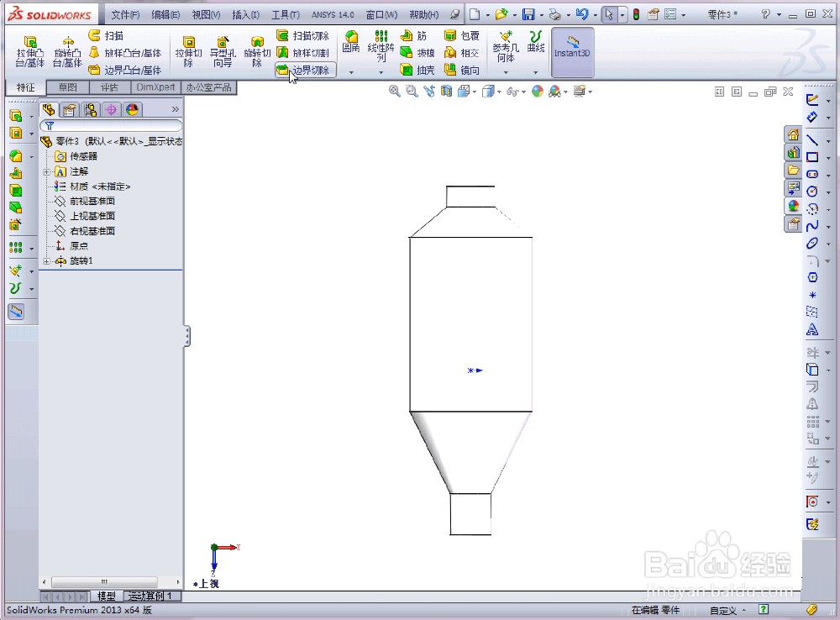
Task: Open the ANSYS 14.0 menu
Action: click(x=333, y=14)
